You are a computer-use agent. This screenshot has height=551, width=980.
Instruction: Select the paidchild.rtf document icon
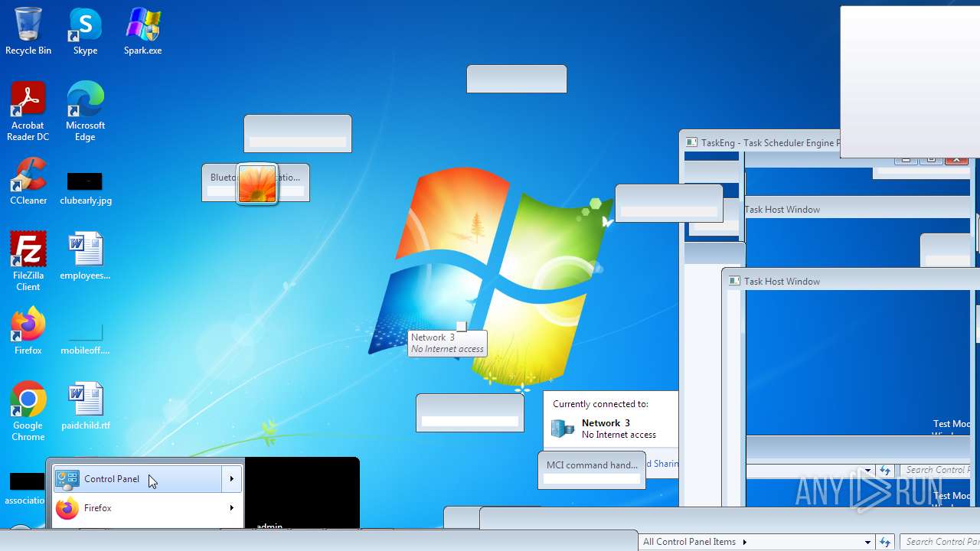[85, 406]
